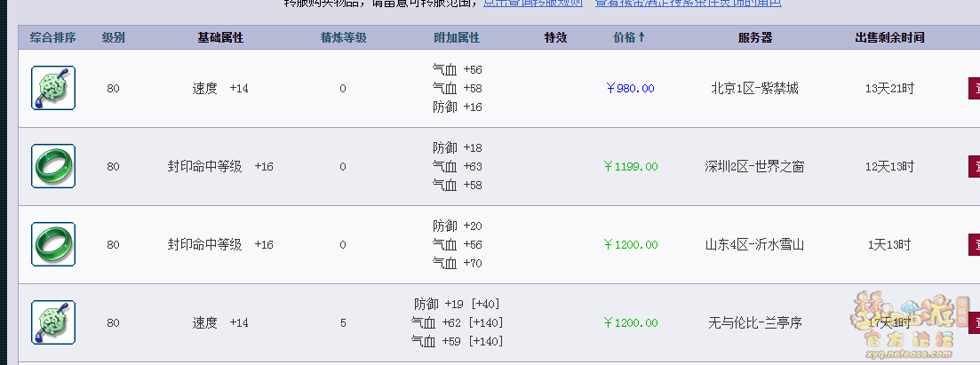Screen dimensions: 980x365
Task: Sort by the 精炼等级 column header
Action: click(x=343, y=37)
